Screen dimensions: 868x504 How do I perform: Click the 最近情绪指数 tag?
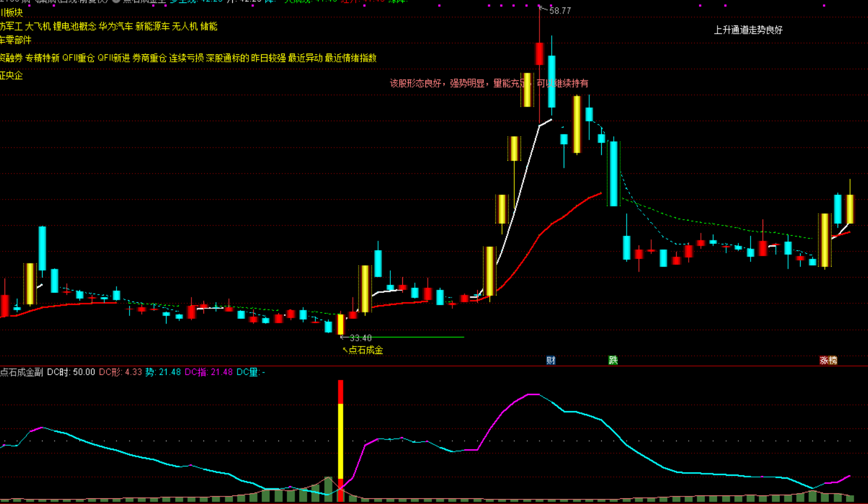350,58
